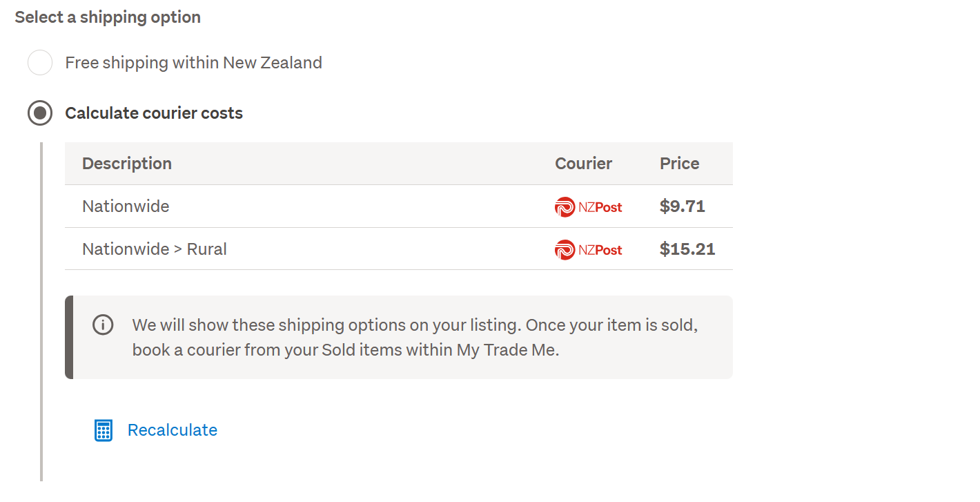Click the $15.21 rural price

[x=687, y=249]
